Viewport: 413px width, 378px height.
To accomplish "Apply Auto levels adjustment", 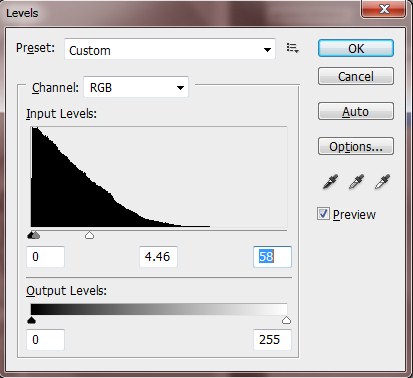I will point(356,111).
